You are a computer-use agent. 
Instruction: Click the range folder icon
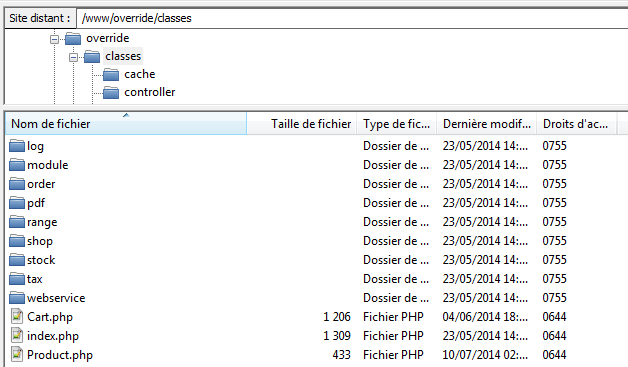click(x=17, y=222)
